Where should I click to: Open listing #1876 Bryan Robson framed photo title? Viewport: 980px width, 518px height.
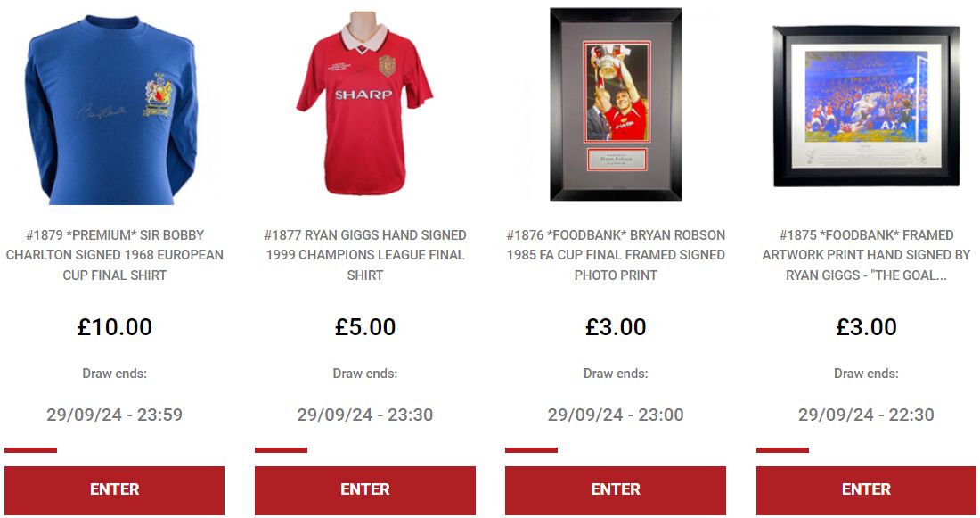pyautogui.click(x=616, y=255)
